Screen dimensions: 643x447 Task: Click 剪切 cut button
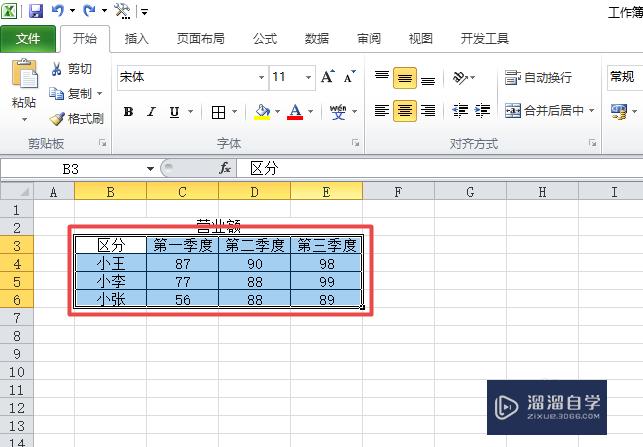(x=71, y=68)
